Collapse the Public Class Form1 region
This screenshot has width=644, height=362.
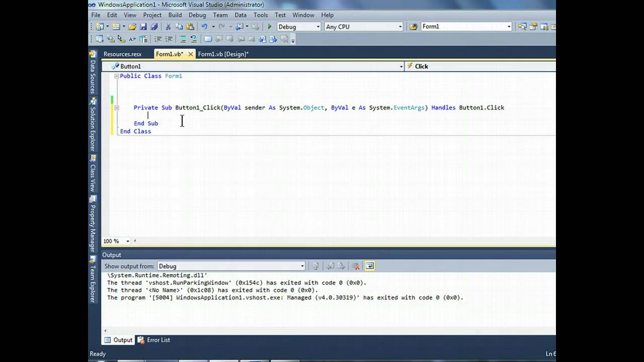click(x=116, y=76)
